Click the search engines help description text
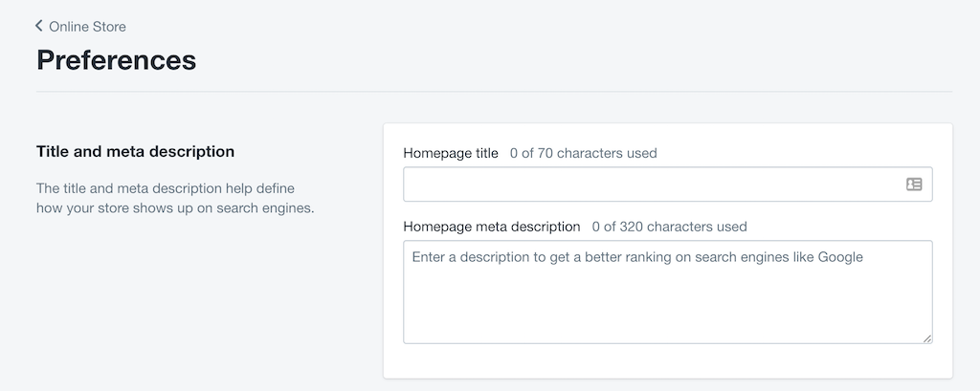This screenshot has height=391, width=980. (175, 198)
